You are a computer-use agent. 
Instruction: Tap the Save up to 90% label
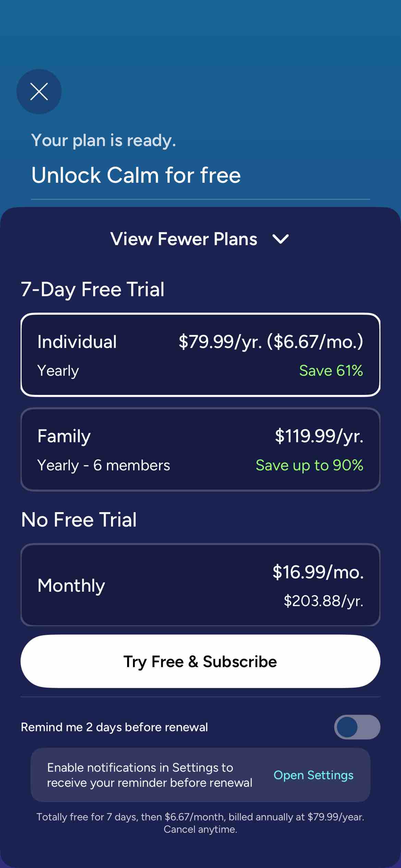(309, 465)
